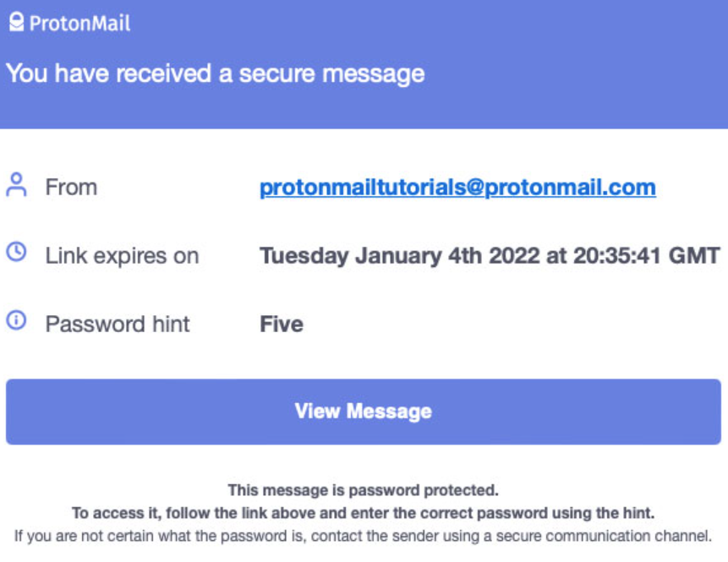Click the clock icon beside Link expires on
Image resolution: width=728 pixels, height=562 pixels.
[16, 252]
